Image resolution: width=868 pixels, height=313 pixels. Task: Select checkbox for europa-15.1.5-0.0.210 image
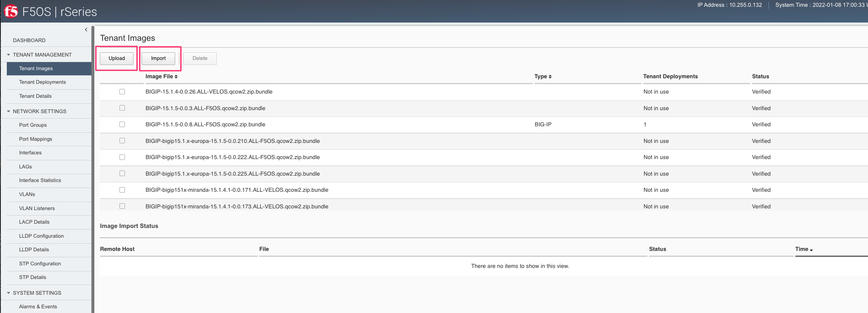coord(122,141)
